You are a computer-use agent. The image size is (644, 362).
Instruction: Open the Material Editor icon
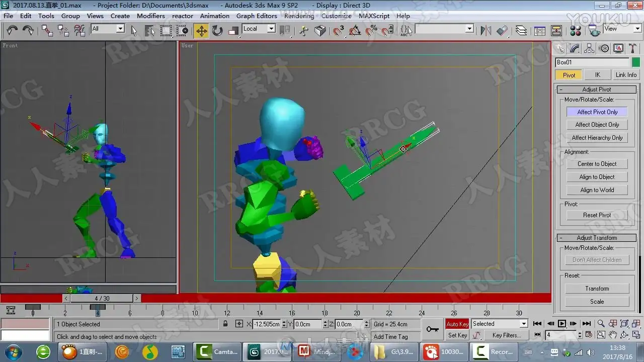(576, 31)
